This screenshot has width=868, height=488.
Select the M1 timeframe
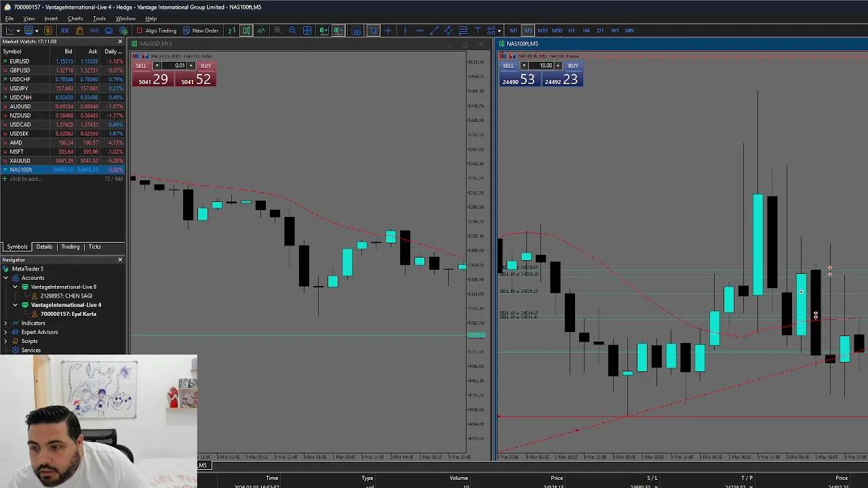[x=513, y=30]
